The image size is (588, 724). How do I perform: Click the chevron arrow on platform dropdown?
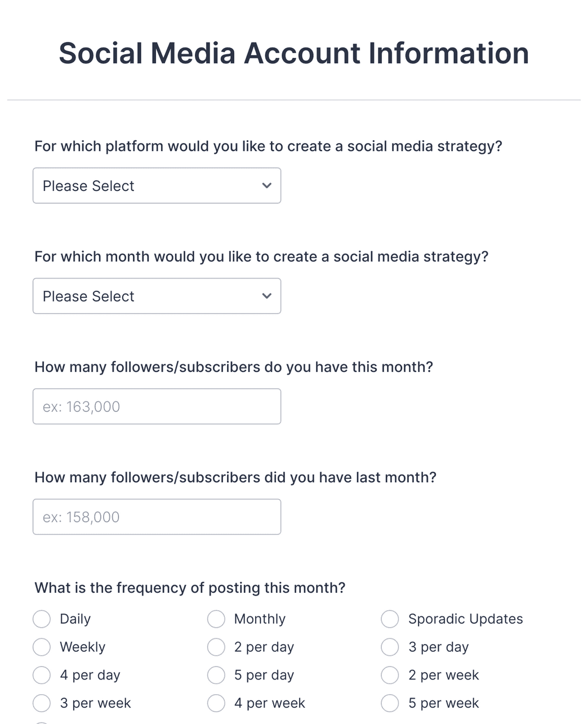[267, 185]
